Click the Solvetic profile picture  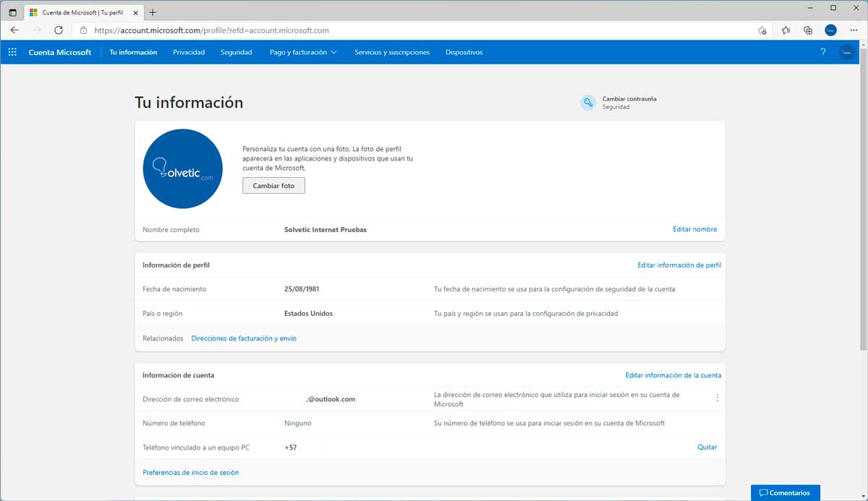[183, 168]
